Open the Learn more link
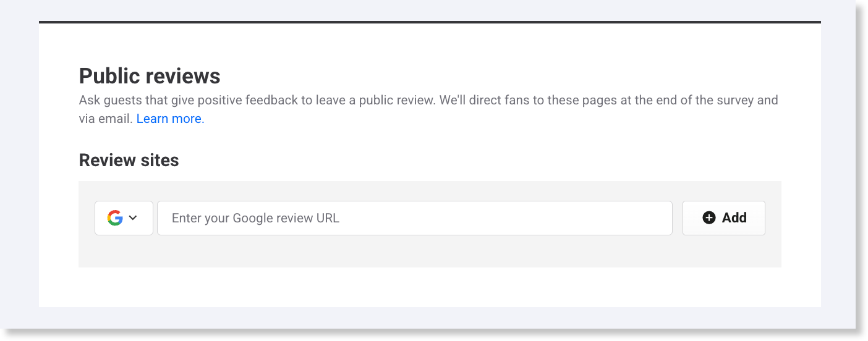The image size is (868, 341). pos(170,119)
